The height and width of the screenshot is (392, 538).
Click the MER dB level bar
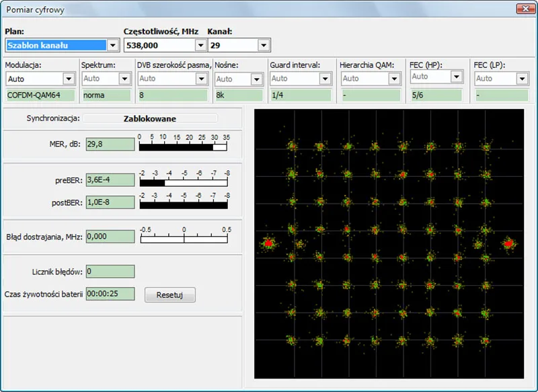click(x=183, y=147)
